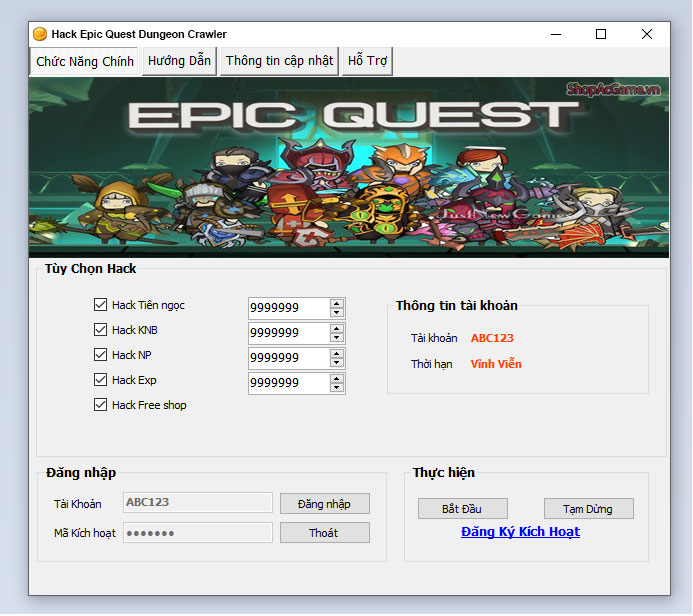Switch to the Chức Năng Chính tab
Image resolution: width=693 pixels, height=616 pixels.
click(x=84, y=61)
